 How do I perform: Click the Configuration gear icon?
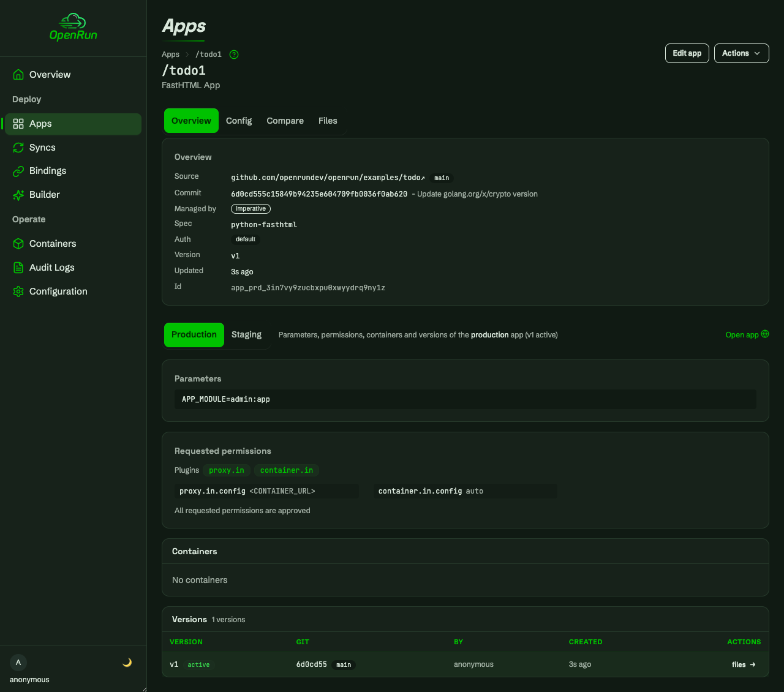coord(18,291)
